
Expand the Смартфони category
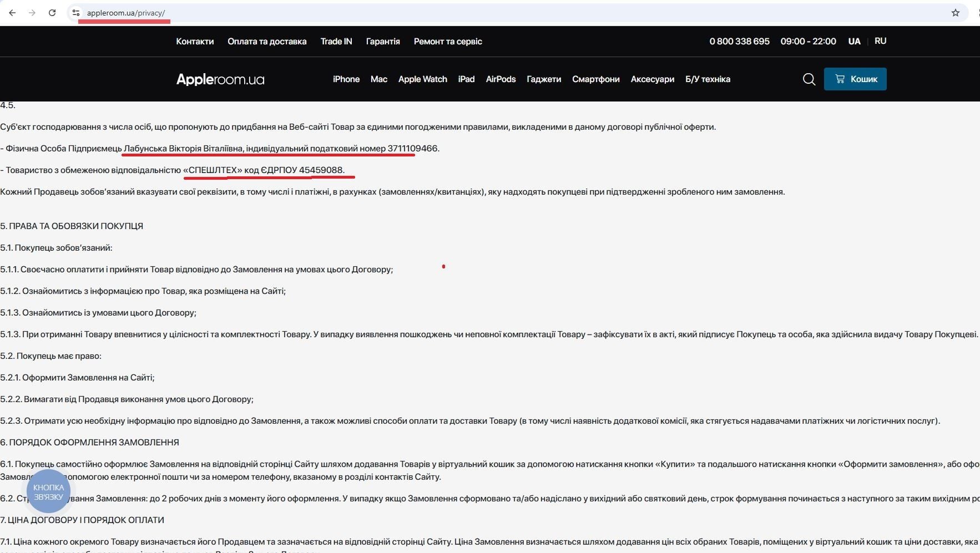click(595, 79)
